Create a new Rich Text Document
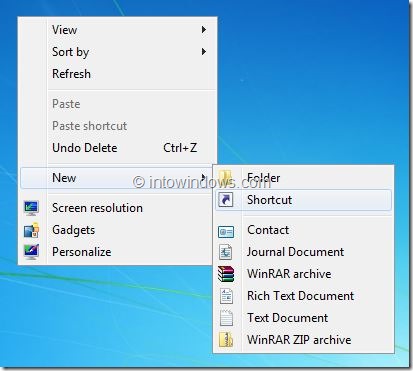Viewport: 413px width, 371px height. click(303, 296)
